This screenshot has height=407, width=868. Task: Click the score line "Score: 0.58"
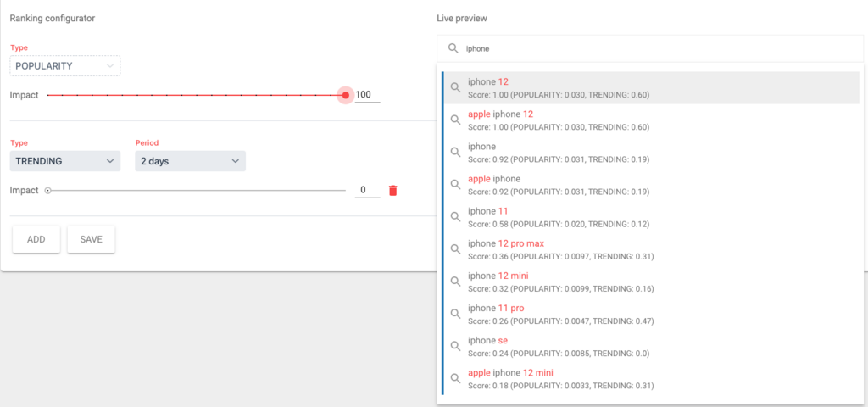[x=559, y=224]
